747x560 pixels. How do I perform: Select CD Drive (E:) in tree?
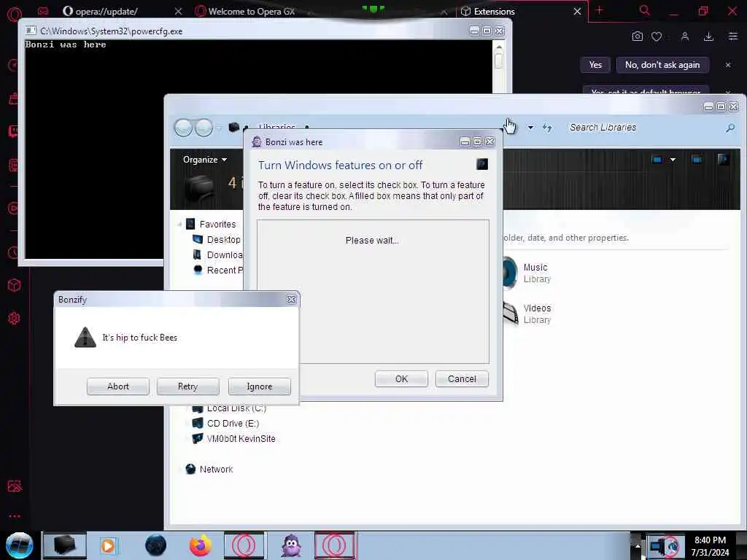coord(225,424)
